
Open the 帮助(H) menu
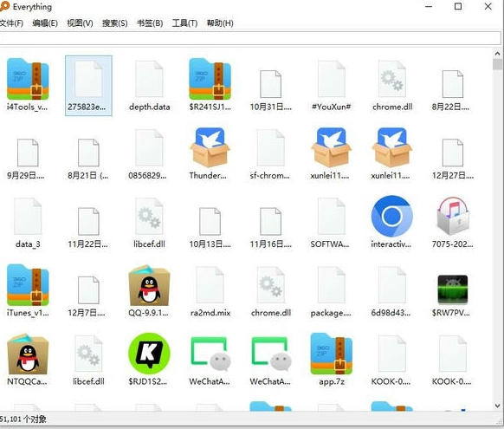coord(220,23)
